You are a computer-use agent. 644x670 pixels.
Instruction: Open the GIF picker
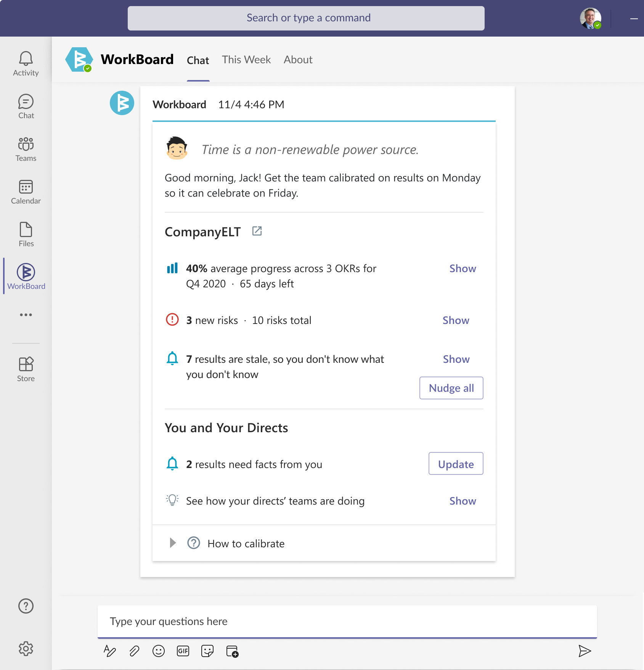coord(183,651)
